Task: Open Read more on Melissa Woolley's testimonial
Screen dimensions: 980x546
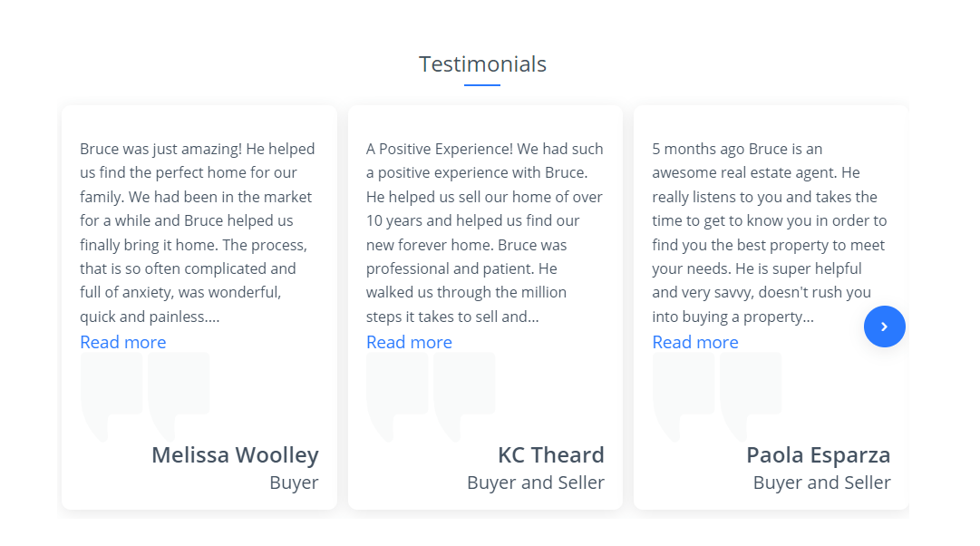Action: point(123,342)
